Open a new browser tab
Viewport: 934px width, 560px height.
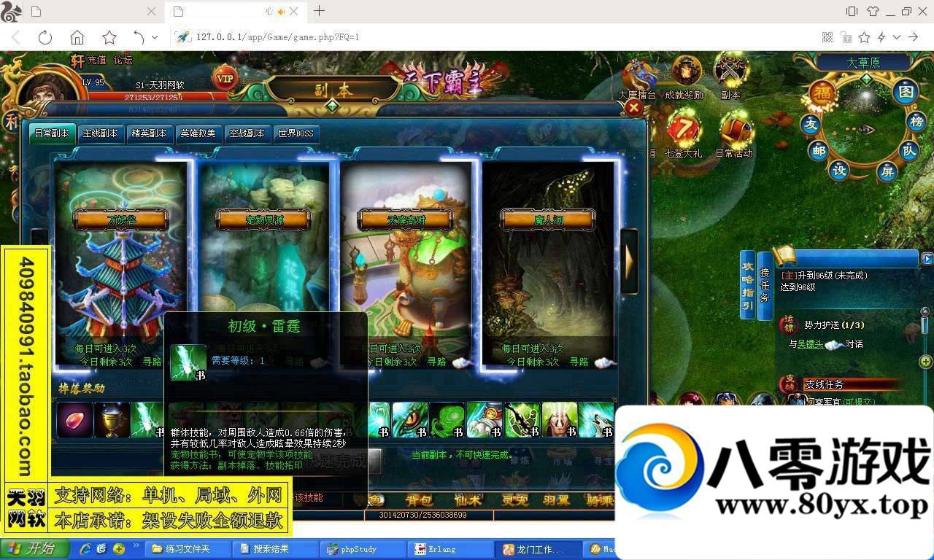tap(319, 11)
